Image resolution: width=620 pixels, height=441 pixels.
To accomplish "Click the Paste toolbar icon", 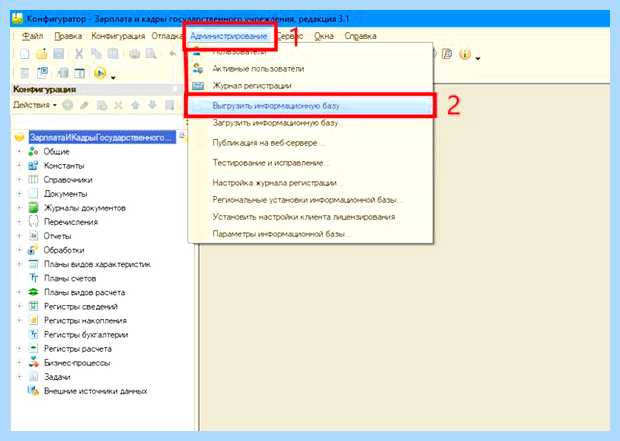I will [x=113, y=53].
